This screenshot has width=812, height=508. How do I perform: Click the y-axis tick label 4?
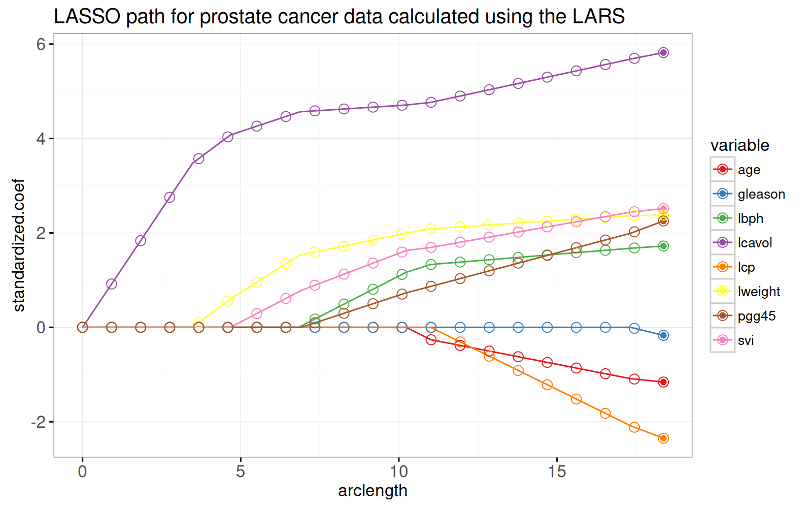tap(41, 139)
